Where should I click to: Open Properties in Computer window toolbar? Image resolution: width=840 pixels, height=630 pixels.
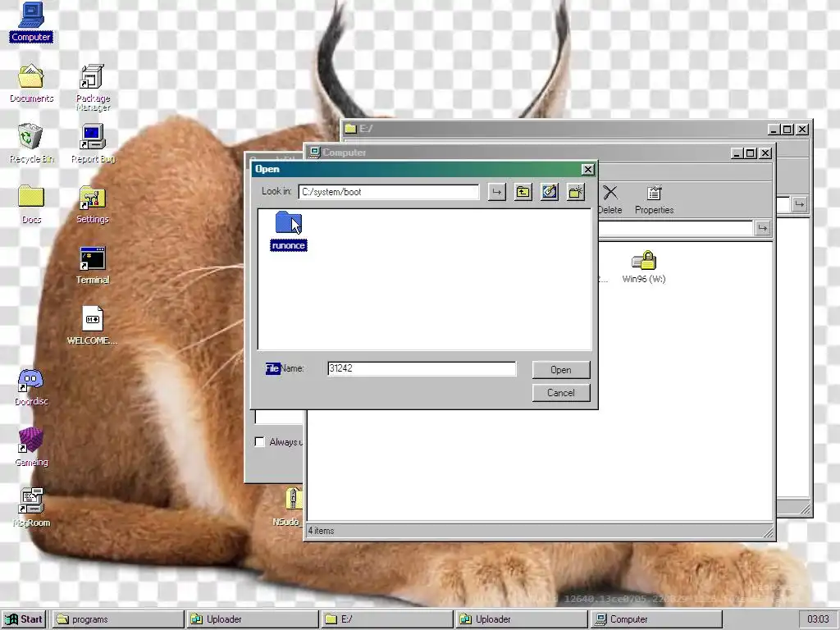(x=654, y=200)
